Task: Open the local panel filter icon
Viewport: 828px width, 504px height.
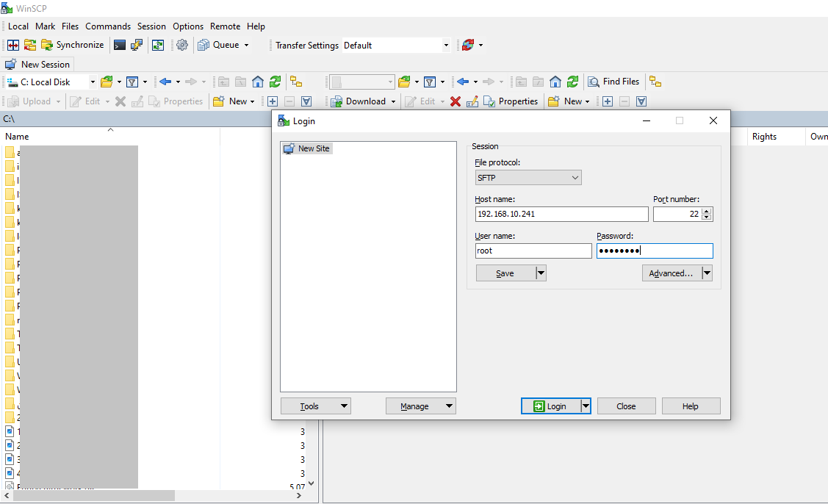Action: click(132, 82)
